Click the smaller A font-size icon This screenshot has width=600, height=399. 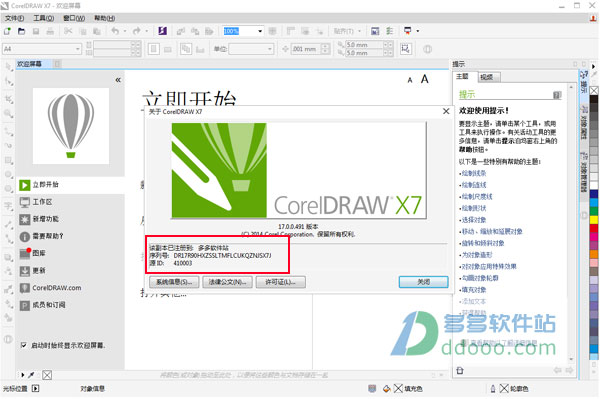pos(410,80)
